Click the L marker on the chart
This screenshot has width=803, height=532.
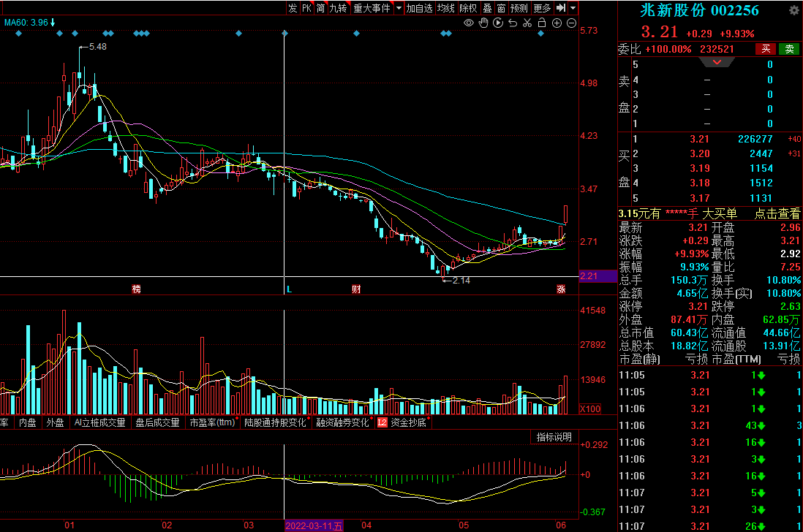click(289, 289)
